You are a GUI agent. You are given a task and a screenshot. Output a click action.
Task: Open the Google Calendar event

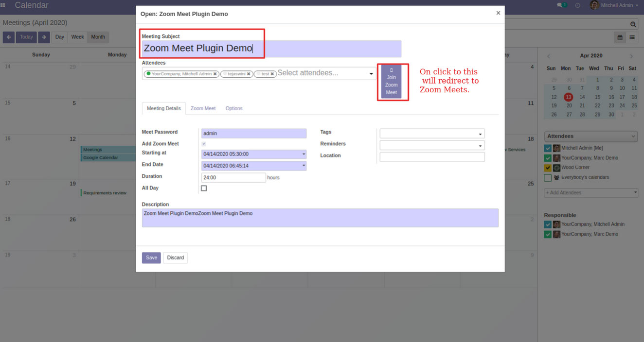pos(108,157)
